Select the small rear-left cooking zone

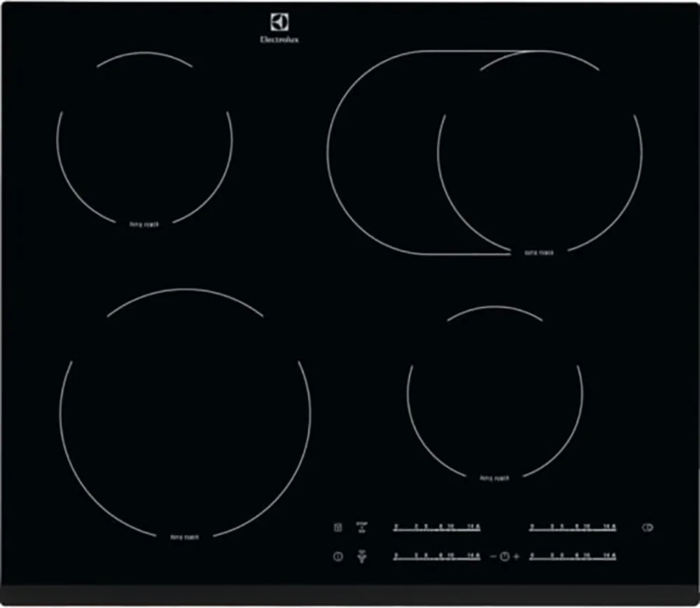(144, 139)
